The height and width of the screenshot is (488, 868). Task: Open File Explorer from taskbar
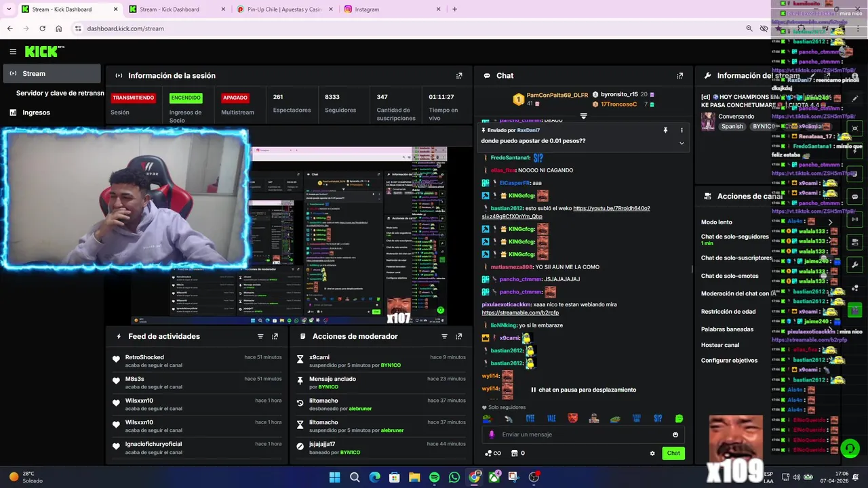[x=414, y=477]
